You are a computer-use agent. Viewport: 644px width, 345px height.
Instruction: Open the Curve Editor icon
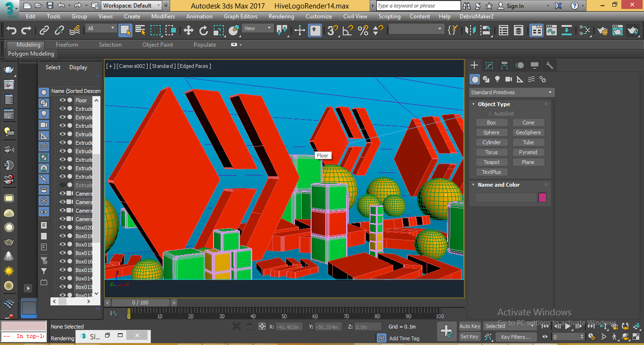click(x=552, y=31)
